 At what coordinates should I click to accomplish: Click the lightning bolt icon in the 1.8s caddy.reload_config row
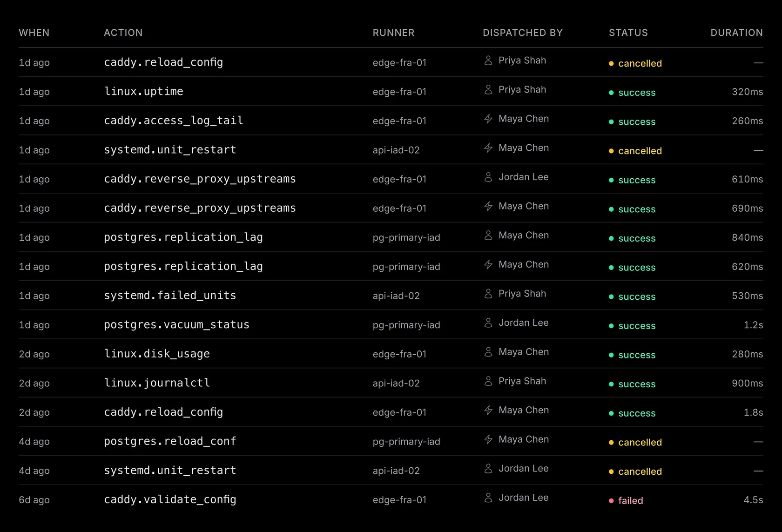click(x=488, y=410)
